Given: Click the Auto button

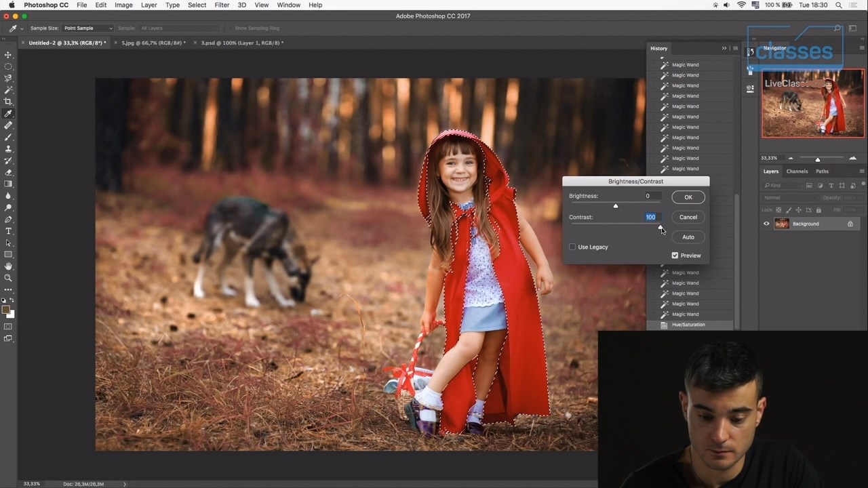Looking at the screenshot, I should 688,237.
